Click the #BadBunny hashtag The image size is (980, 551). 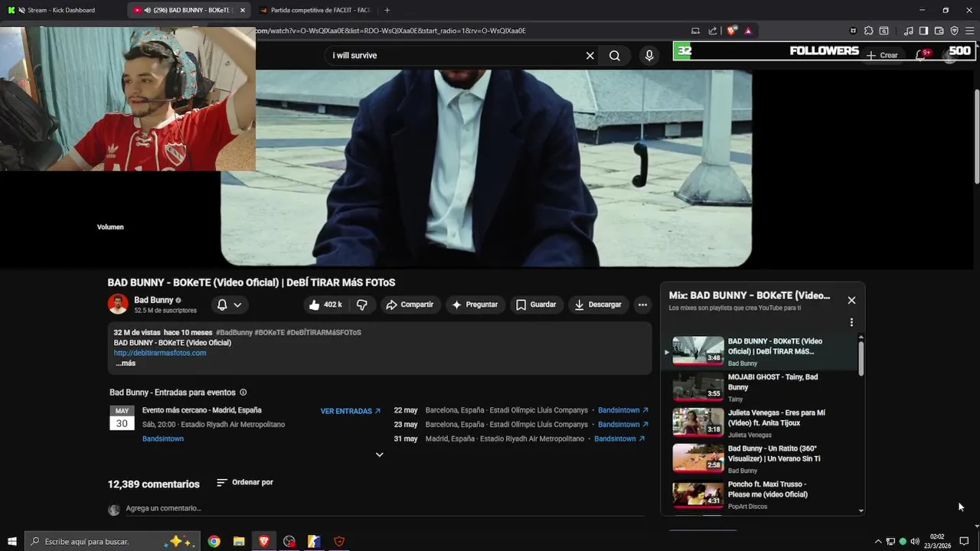coord(234,333)
